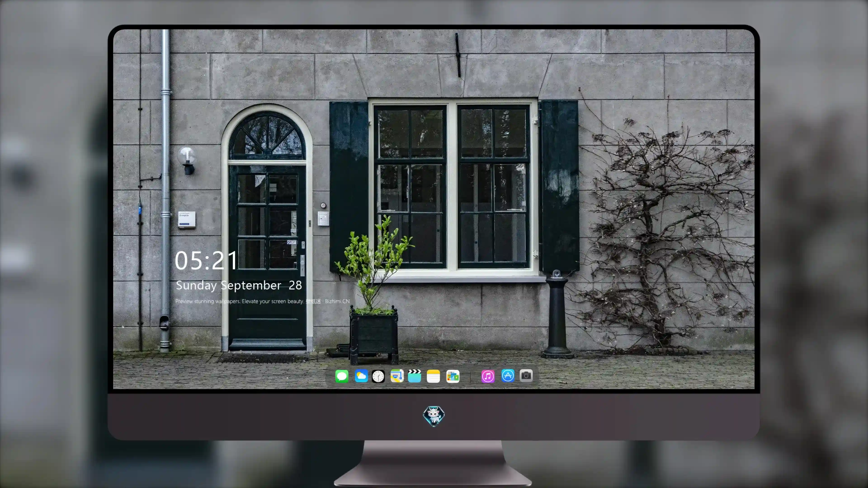Viewport: 868px width, 488px height.
Task: Launch the Weather app from the dock
Action: (x=361, y=376)
